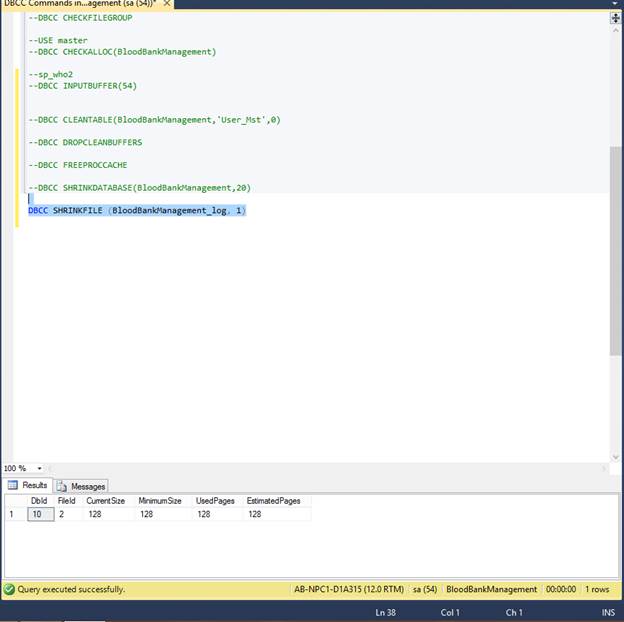Open the 100 % zoom level dropdown
Screen dimensions: 624x622
pos(39,468)
